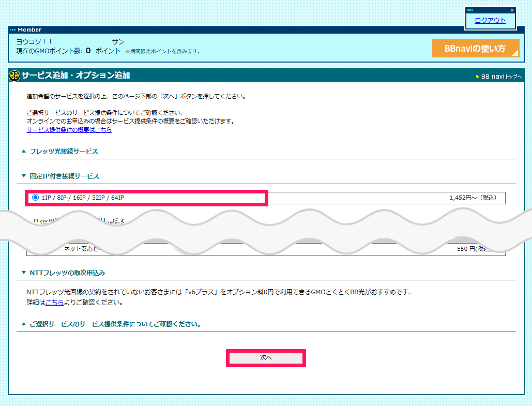Click the ログアウト logout link

pyautogui.click(x=490, y=20)
